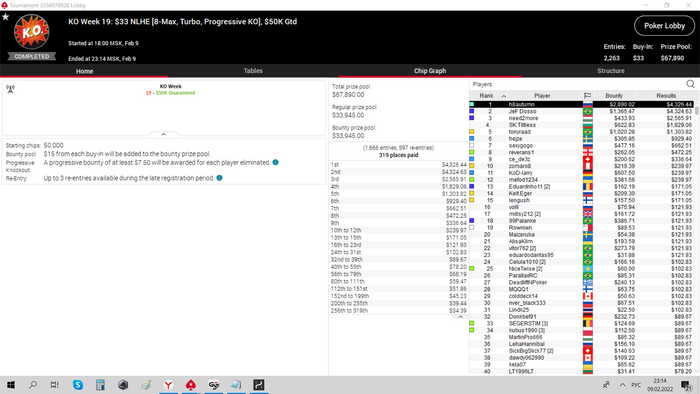Sort by Bounty column header
The image size is (700, 394).
(x=614, y=95)
